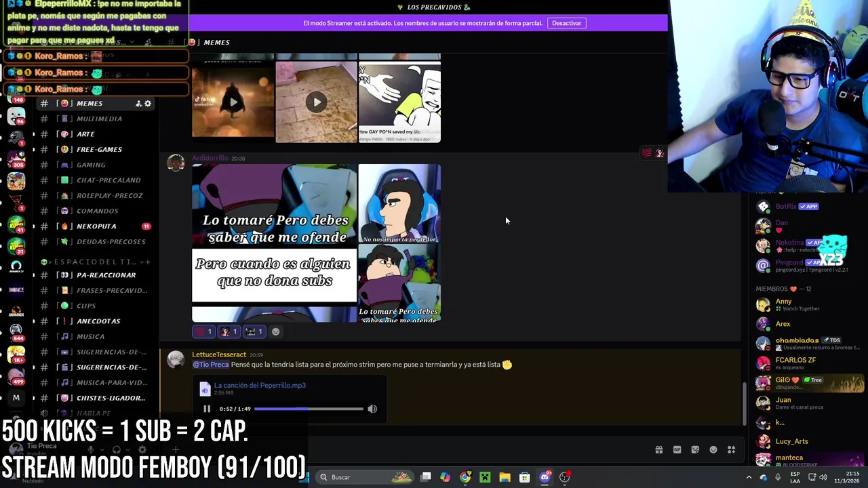Open the gift Nitro icon in message bar

coord(658,449)
